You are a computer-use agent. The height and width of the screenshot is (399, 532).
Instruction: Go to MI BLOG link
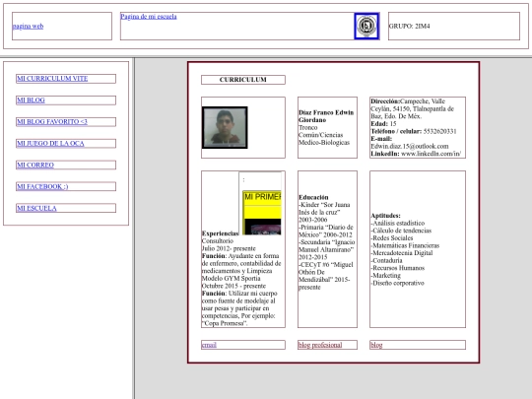31,100
